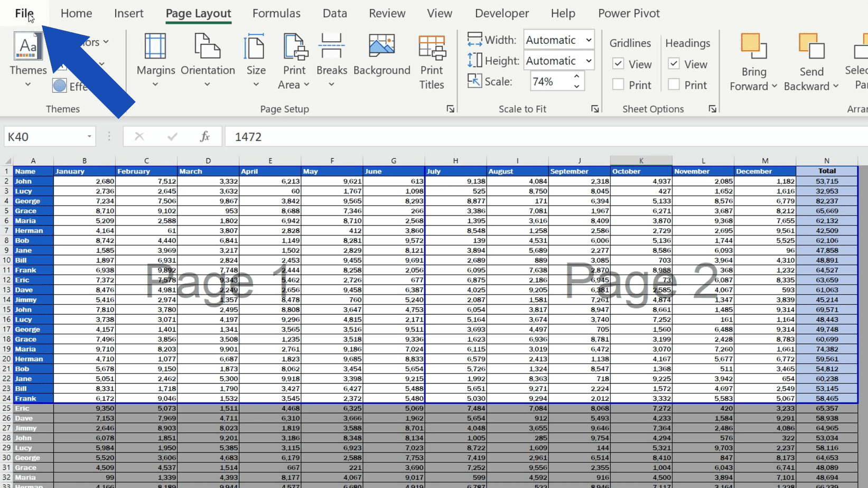Click the Print Titles button
This screenshot has width=868, height=488.
coord(432,62)
